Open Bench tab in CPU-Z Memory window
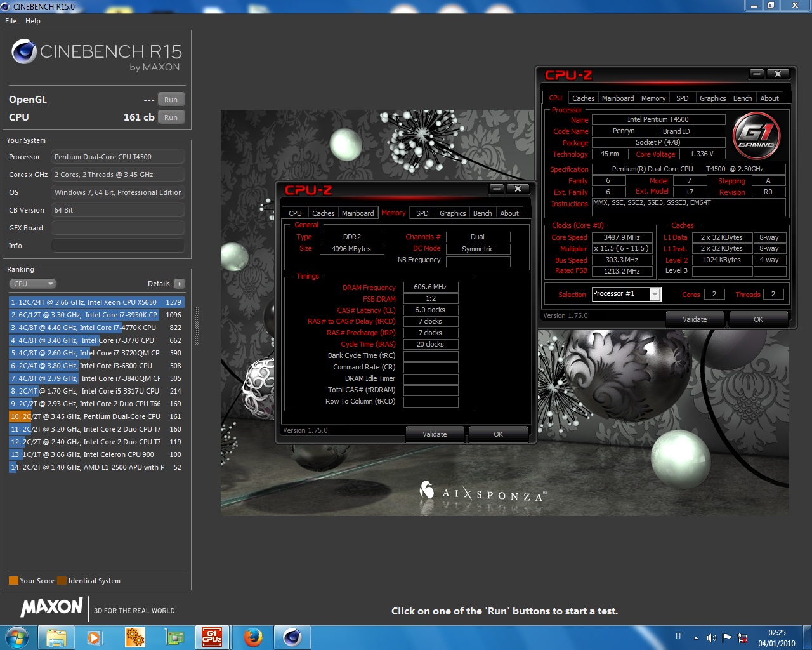Screen dimensions: 812x650 click(x=483, y=213)
